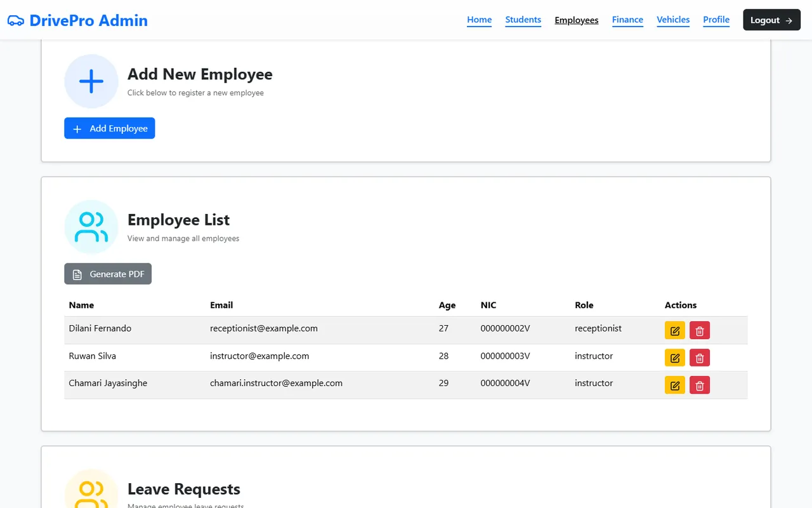Click the Add Employee button
Screen dimensions: 812x508
point(109,128)
